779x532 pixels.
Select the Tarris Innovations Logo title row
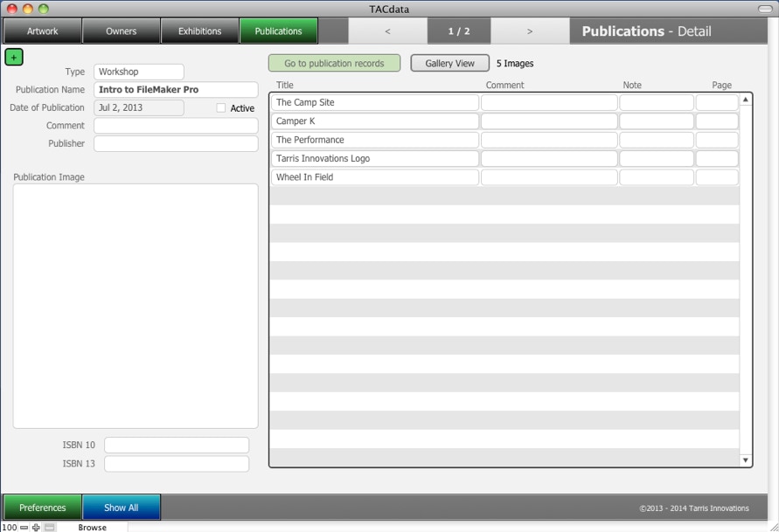[375, 158]
